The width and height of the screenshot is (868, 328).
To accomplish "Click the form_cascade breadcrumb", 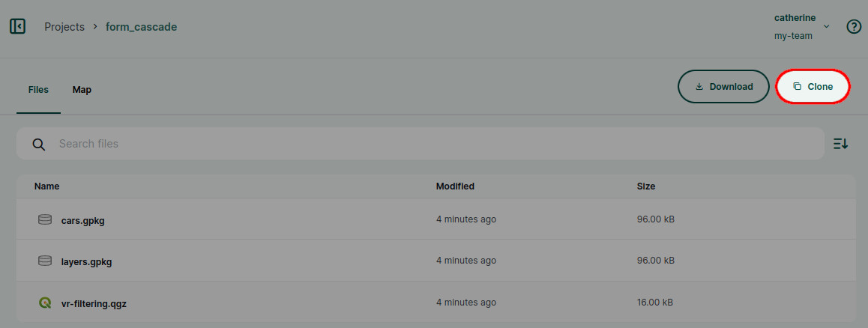I will click(141, 26).
